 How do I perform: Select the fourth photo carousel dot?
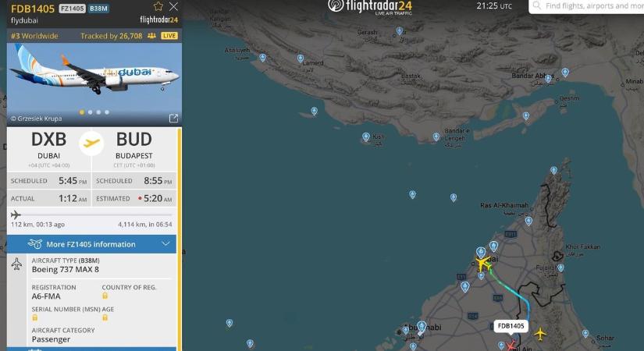107,112
